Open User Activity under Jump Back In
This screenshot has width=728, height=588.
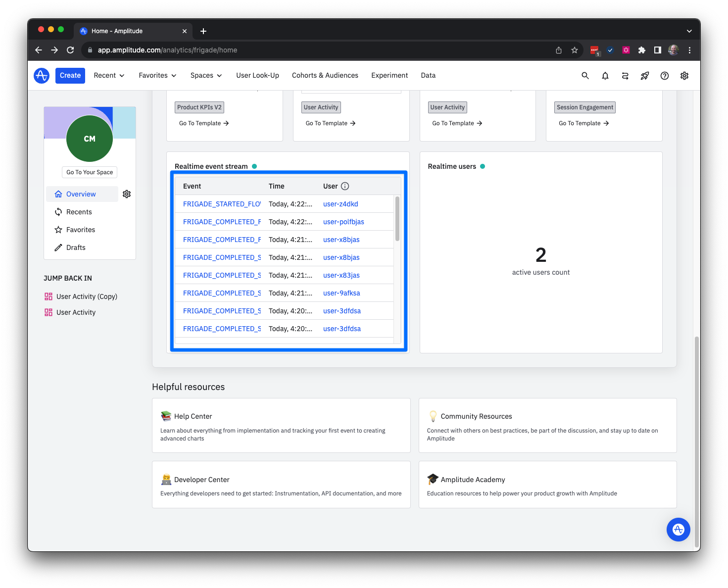[x=70, y=312]
